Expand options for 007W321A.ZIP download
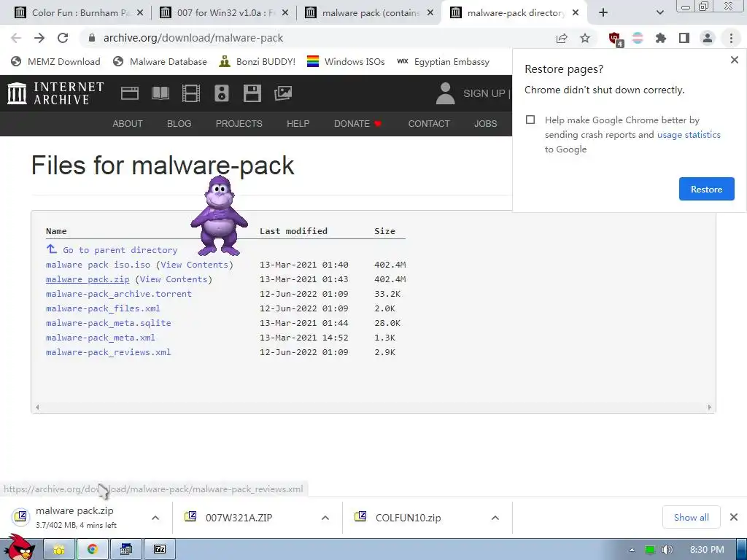Screen dimensions: 747x560 [x=325, y=518]
